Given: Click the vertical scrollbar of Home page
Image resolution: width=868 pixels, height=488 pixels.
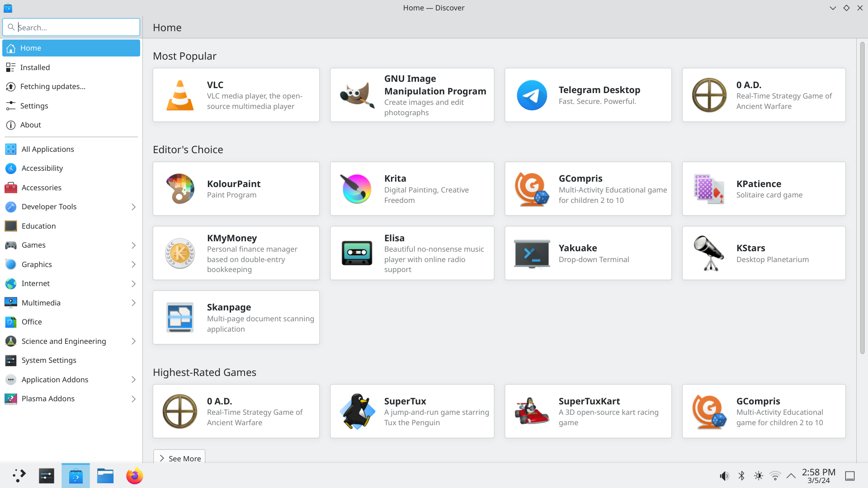Looking at the screenshot, I should 862,198.
